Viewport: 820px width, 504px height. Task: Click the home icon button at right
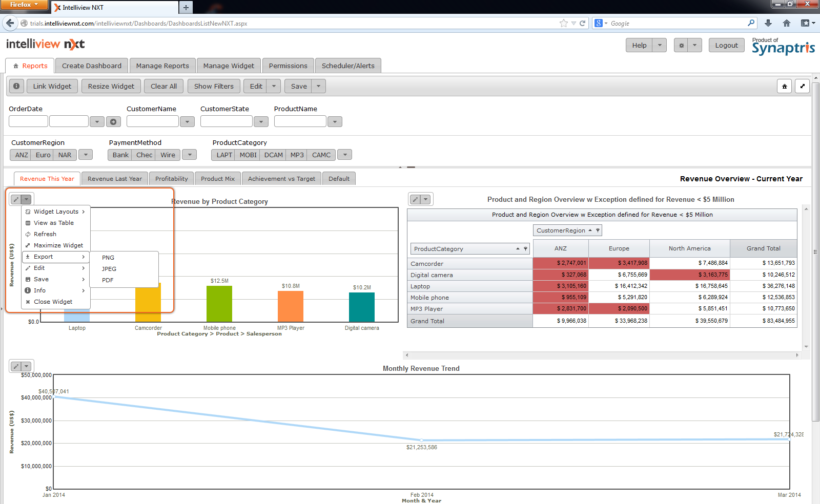pyautogui.click(x=784, y=87)
